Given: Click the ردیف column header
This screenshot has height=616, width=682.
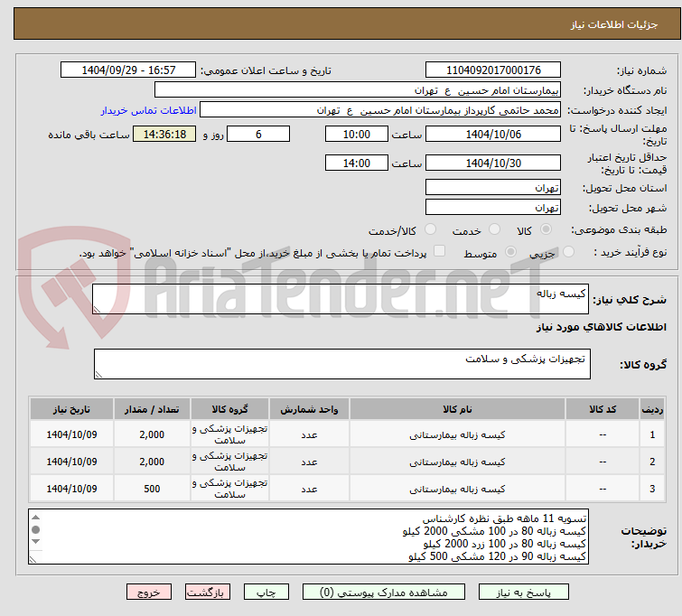Looking at the screenshot, I should coord(652,409).
